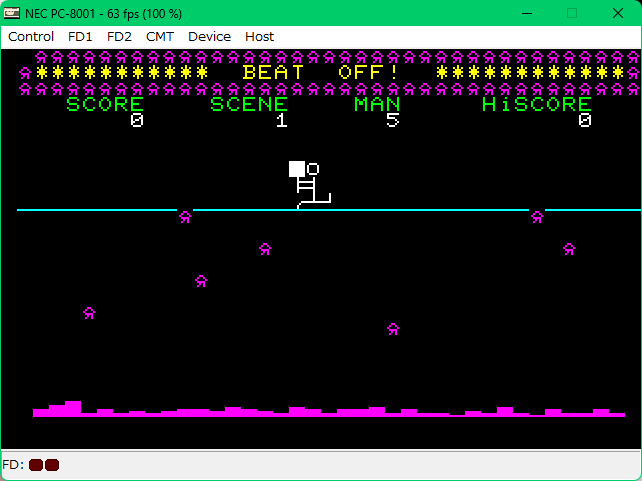Click the first FD drive indicator light

pos(36,465)
